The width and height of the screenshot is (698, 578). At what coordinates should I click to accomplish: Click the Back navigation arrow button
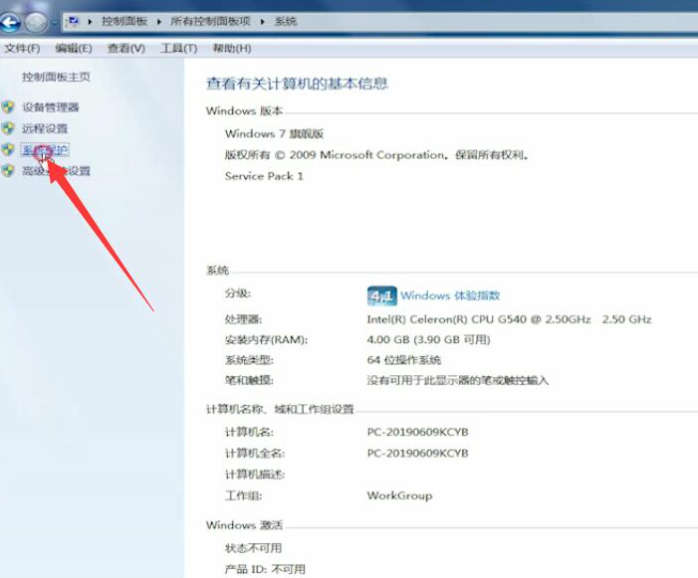click(x=11, y=21)
